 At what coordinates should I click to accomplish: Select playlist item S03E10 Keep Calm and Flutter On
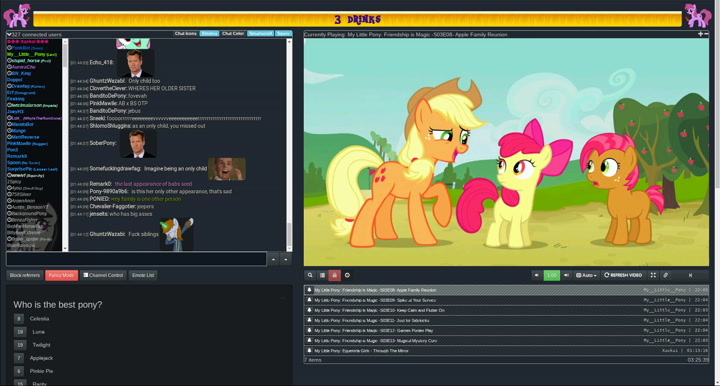506,310
